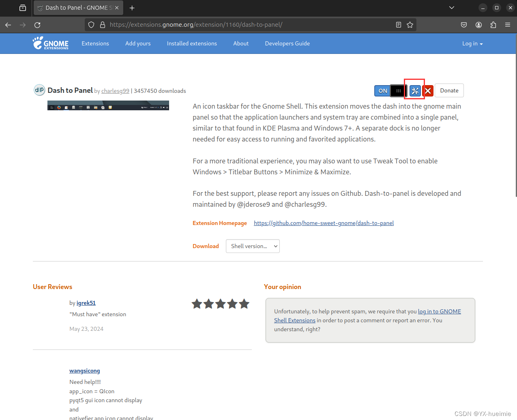This screenshot has height=420, width=517.
Task: Open the browser extensions puzzle icon
Action: pyautogui.click(x=493, y=25)
